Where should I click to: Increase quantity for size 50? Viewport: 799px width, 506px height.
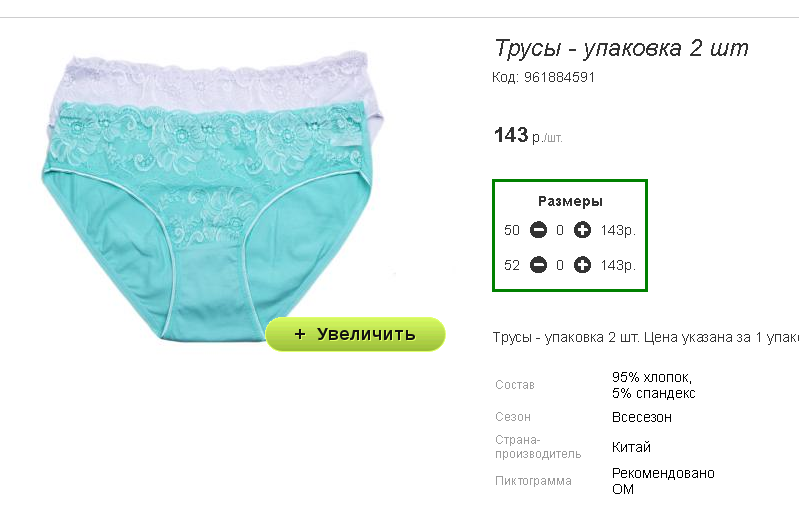[x=582, y=230]
